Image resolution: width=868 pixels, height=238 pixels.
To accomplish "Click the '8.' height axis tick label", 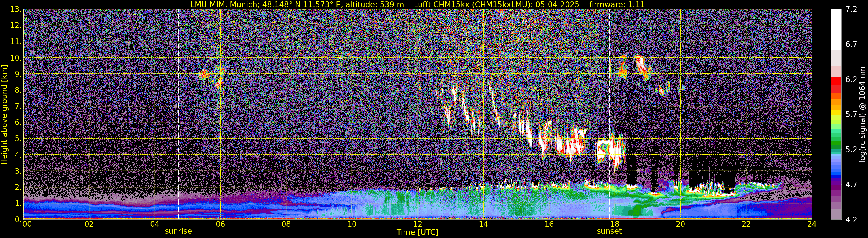I will tap(18, 90).
